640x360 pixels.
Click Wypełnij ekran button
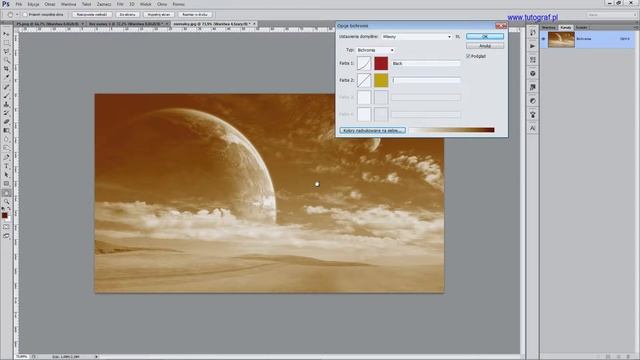159,14
